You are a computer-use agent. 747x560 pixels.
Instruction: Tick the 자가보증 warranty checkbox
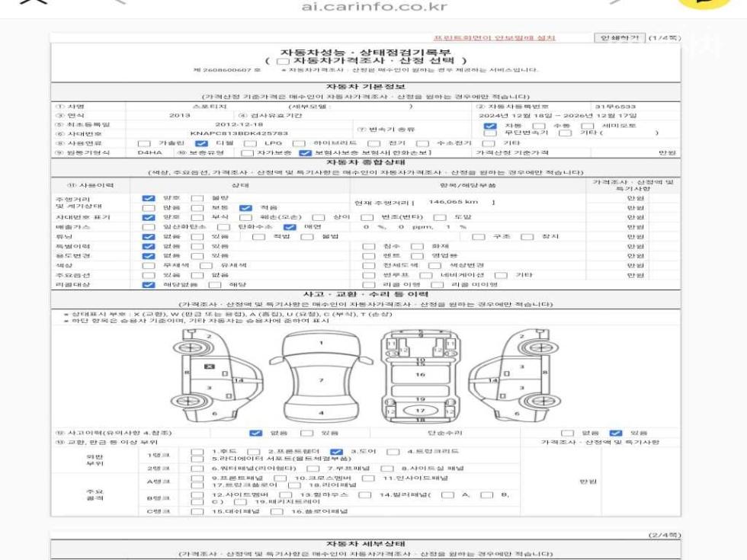[247, 153]
